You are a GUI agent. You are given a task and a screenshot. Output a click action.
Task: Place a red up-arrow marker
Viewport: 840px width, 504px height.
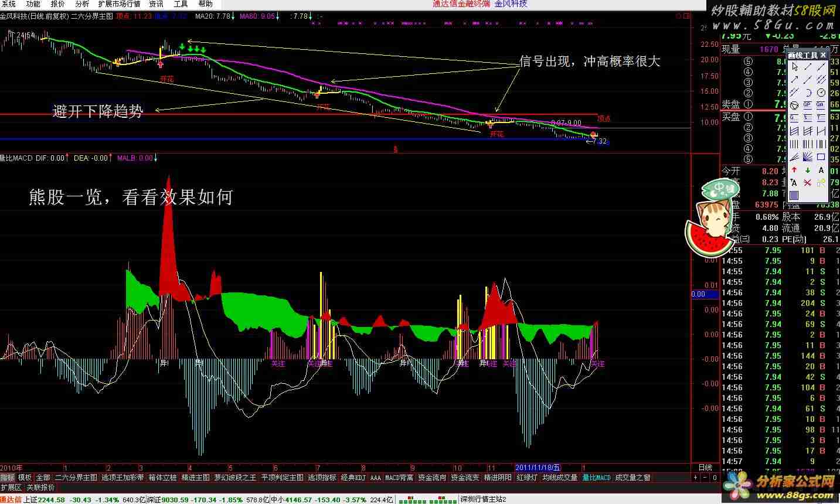point(794,170)
